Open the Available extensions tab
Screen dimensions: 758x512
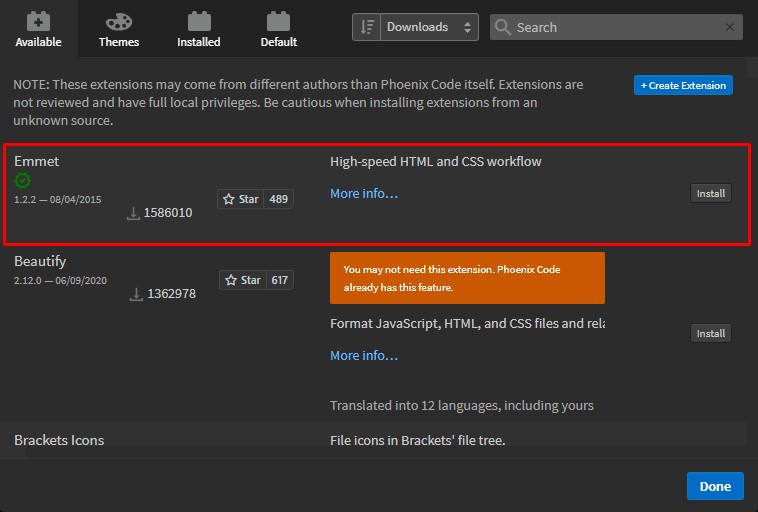38,29
